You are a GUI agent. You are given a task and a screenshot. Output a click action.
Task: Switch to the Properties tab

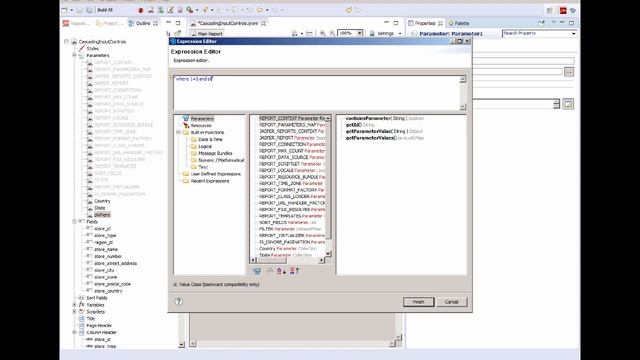425,23
